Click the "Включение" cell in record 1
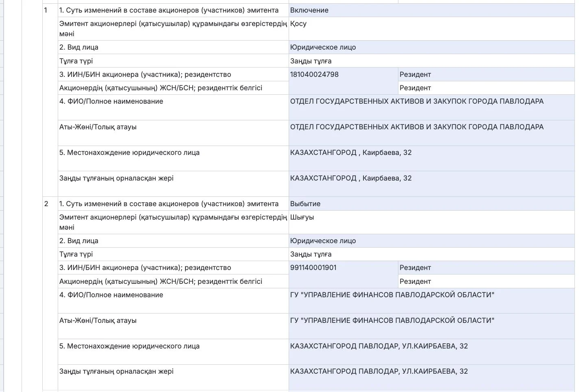Viewport: 583px width, 392px height. (309, 10)
